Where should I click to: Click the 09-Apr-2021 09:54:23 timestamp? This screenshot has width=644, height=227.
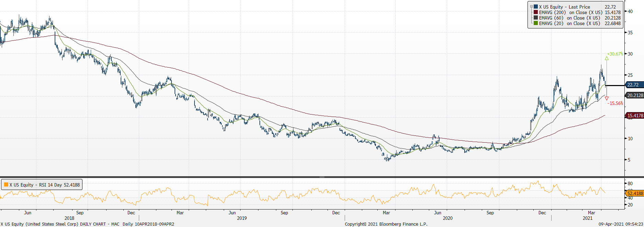(x=621, y=224)
